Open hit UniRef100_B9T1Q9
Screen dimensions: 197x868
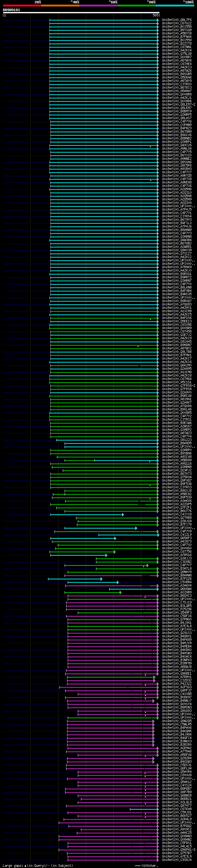(x=176, y=30)
